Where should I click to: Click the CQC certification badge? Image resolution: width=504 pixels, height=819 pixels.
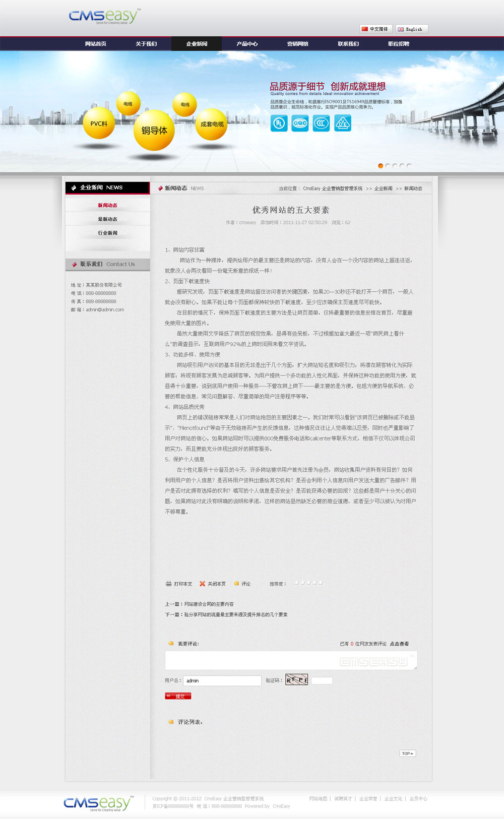(300, 123)
